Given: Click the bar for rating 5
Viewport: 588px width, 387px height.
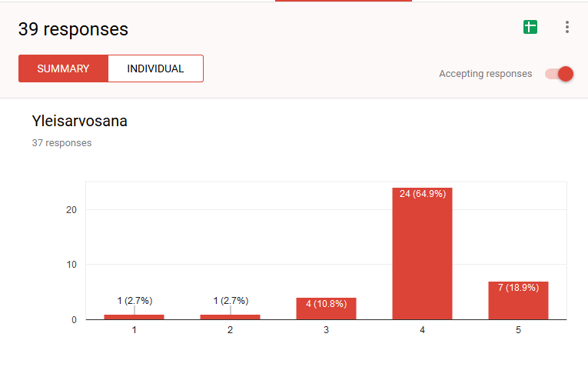Looking at the screenshot, I should point(518,302).
